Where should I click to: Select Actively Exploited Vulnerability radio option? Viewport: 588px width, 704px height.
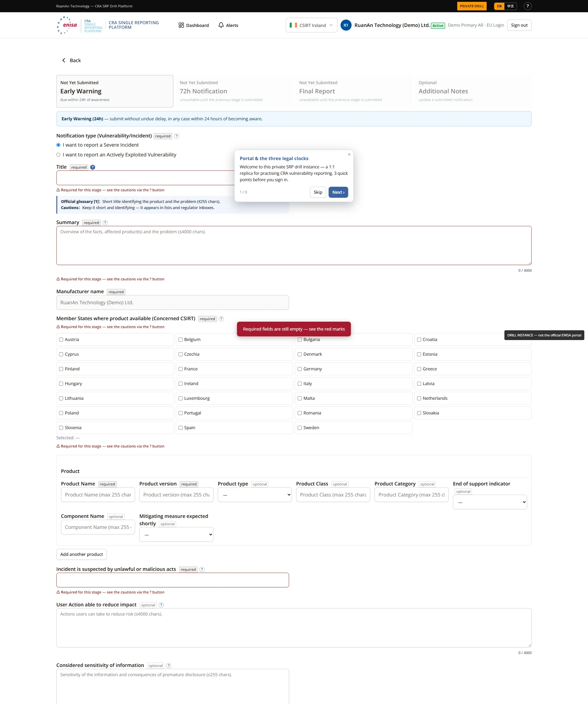click(58, 155)
